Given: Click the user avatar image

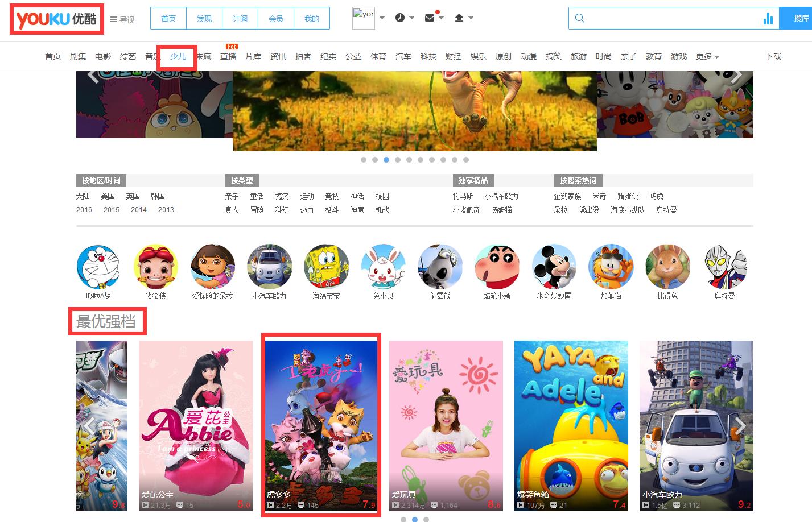Looking at the screenshot, I should (x=364, y=18).
